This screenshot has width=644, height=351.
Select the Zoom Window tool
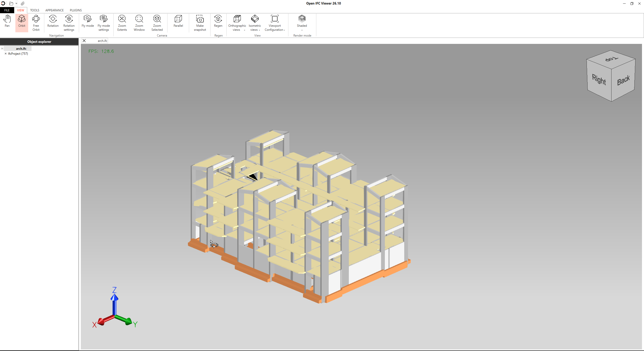(x=139, y=23)
